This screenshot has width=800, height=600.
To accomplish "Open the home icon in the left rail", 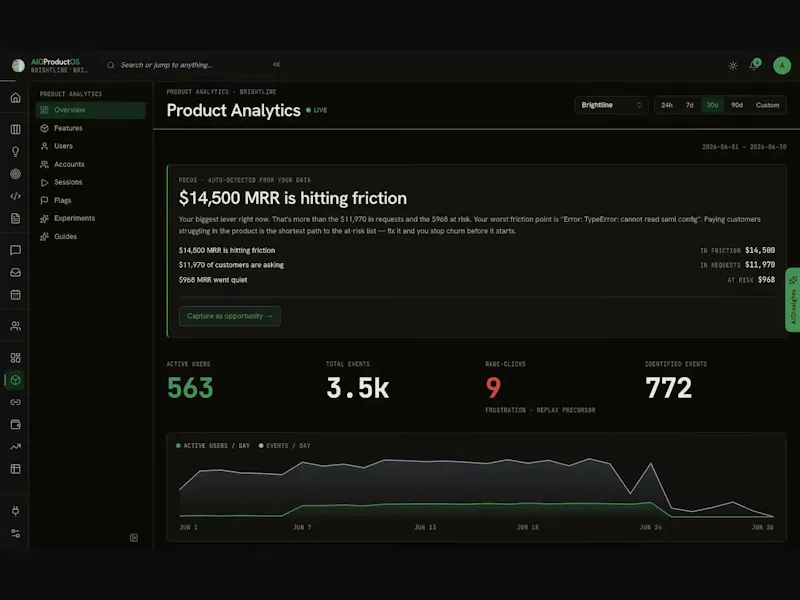I will click(x=16, y=97).
